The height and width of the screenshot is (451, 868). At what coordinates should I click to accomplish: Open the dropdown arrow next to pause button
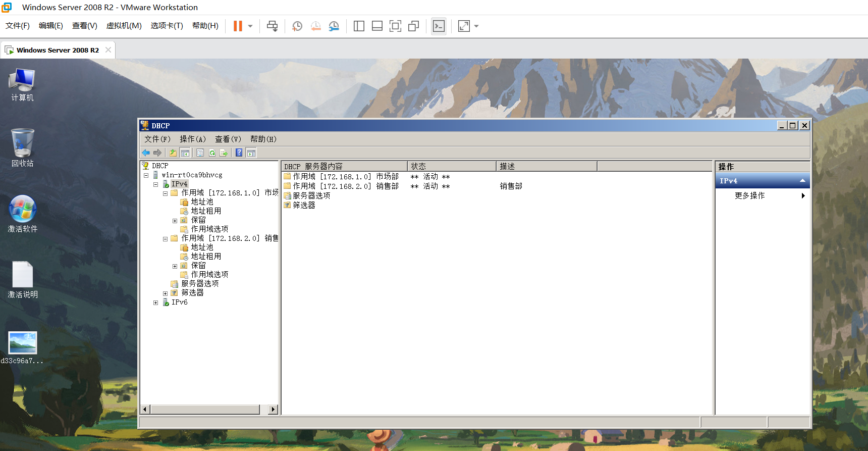[x=250, y=26]
